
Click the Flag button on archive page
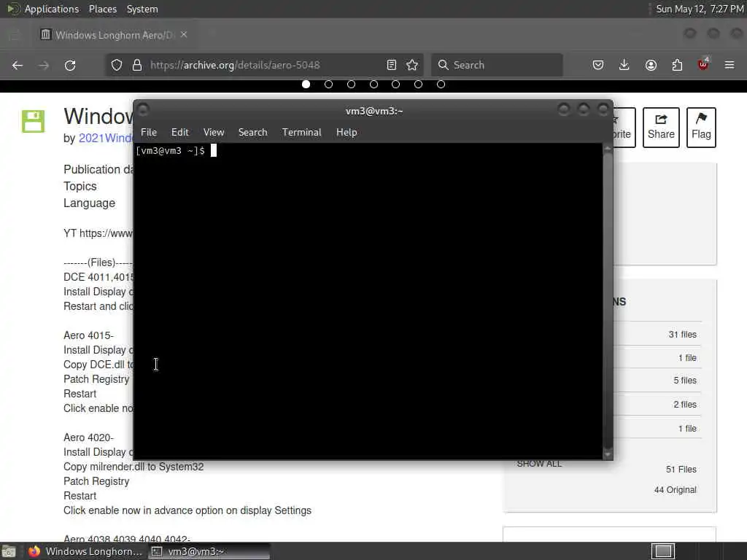point(701,127)
